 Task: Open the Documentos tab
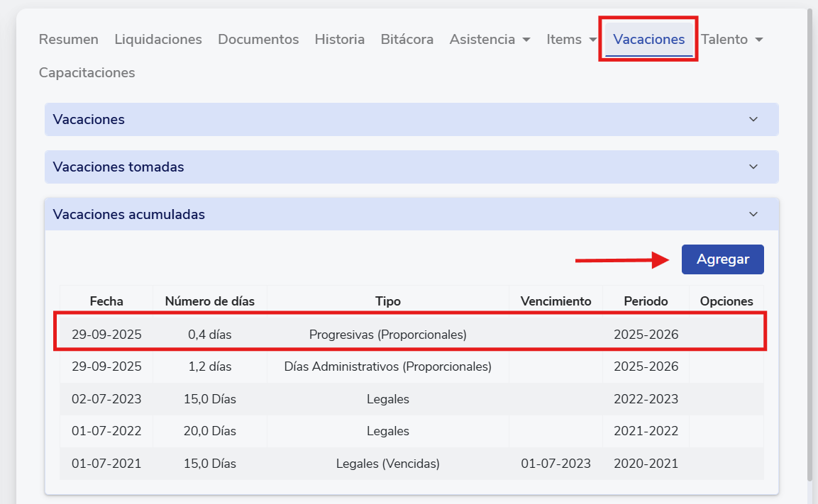point(258,40)
